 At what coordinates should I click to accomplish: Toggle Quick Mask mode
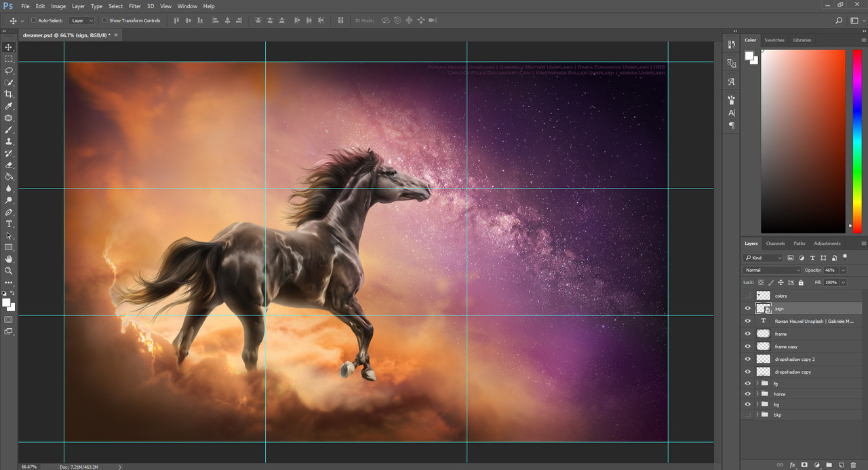point(9,319)
